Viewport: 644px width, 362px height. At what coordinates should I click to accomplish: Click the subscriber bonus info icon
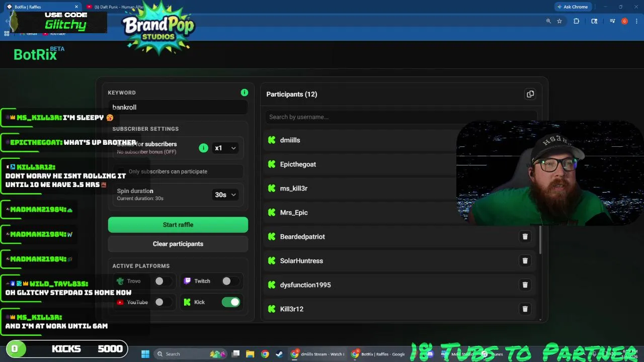[203, 148]
